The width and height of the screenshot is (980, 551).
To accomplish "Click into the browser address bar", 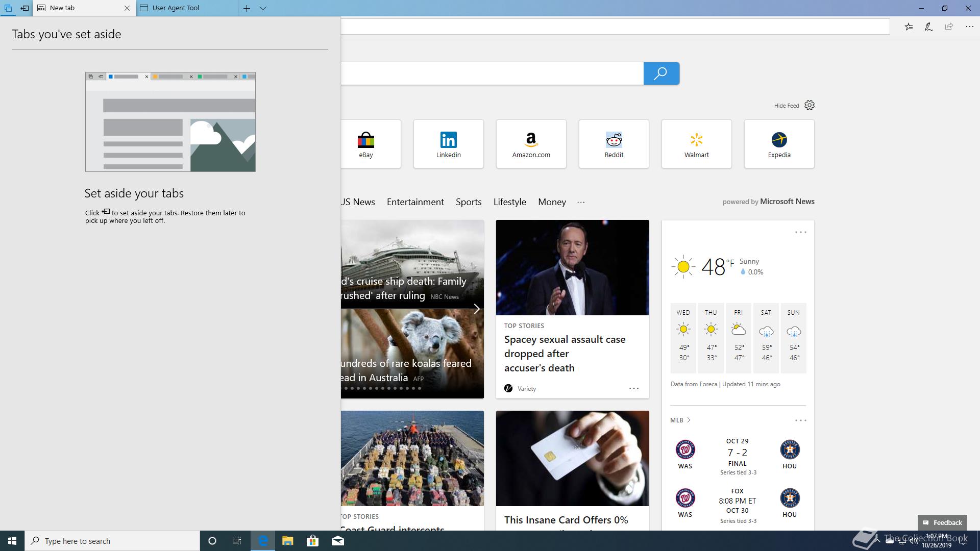I will [x=615, y=27].
